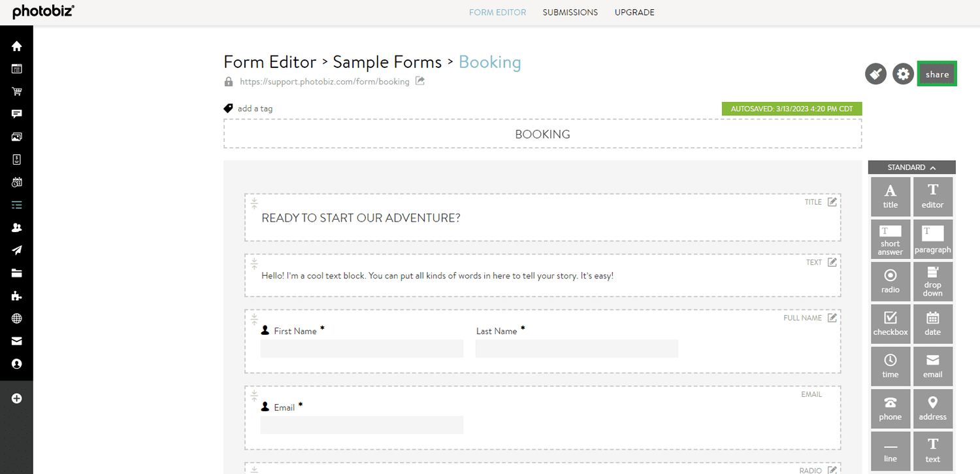Switch to the SUBMISSIONS tab
The height and width of the screenshot is (474, 980).
click(x=570, y=12)
